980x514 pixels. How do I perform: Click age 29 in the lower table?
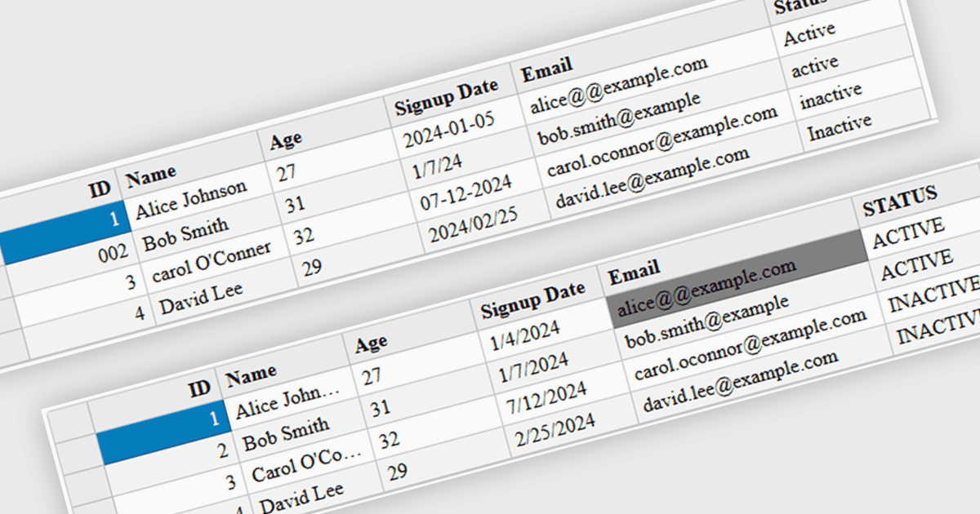coord(399,472)
